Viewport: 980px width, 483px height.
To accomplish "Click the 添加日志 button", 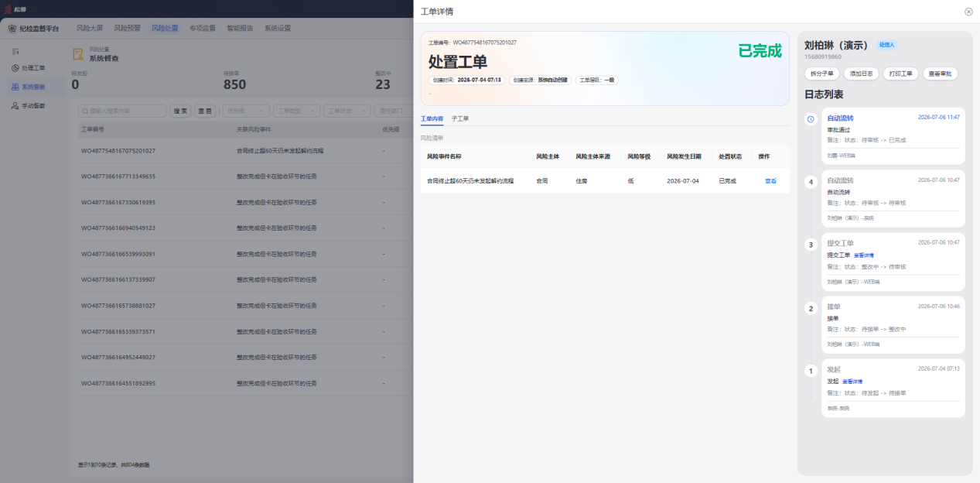I will (x=861, y=74).
